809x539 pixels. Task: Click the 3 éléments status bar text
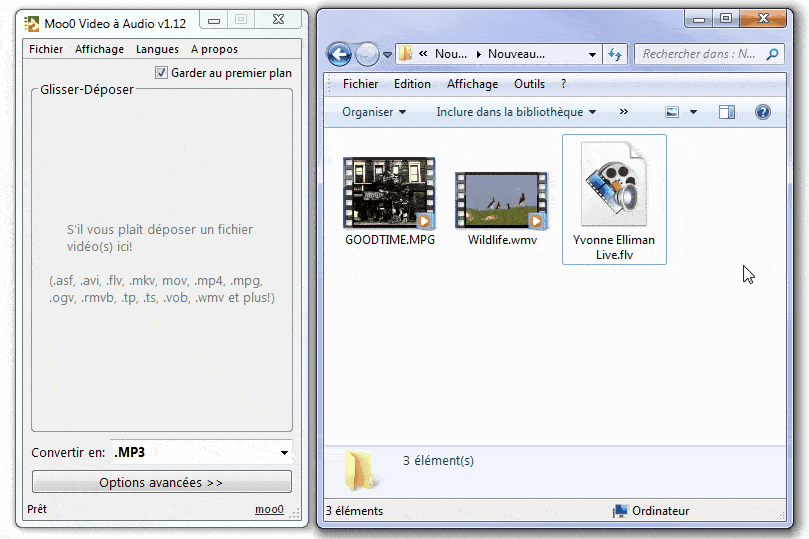click(x=354, y=511)
